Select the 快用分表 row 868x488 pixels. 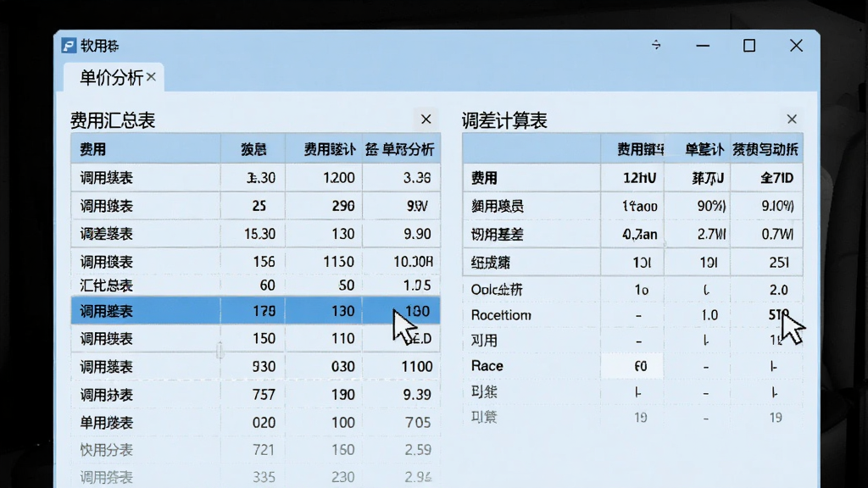pos(256,450)
